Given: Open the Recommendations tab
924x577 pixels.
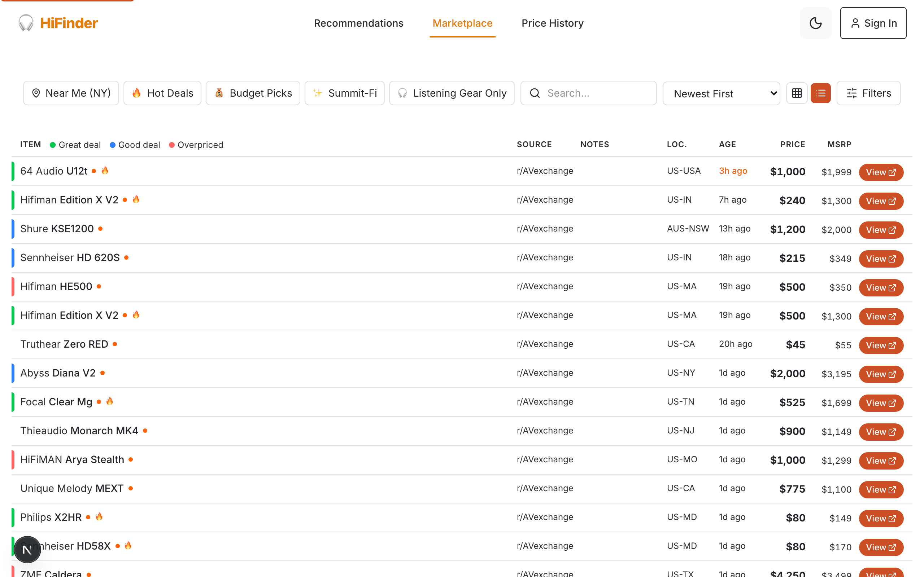Looking at the screenshot, I should [358, 23].
